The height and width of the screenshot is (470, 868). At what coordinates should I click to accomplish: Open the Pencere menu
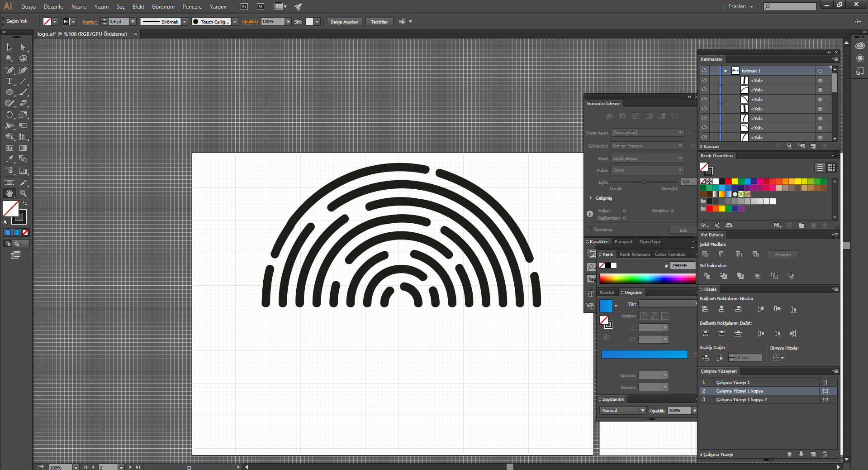(x=192, y=7)
